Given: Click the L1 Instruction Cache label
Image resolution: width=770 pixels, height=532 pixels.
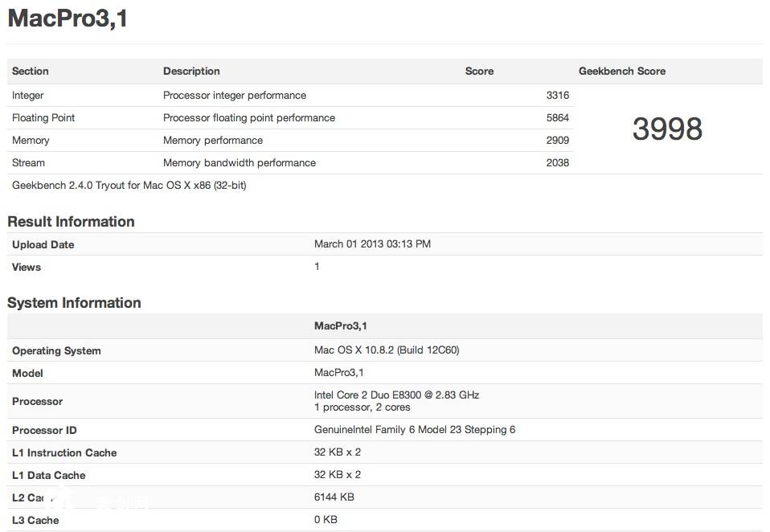Looking at the screenshot, I should (x=64, y=453).
